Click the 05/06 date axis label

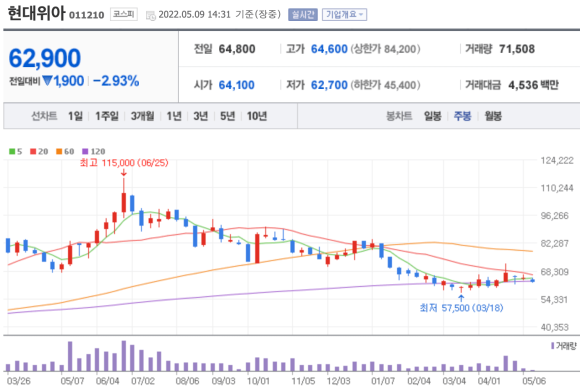(534, 381)
